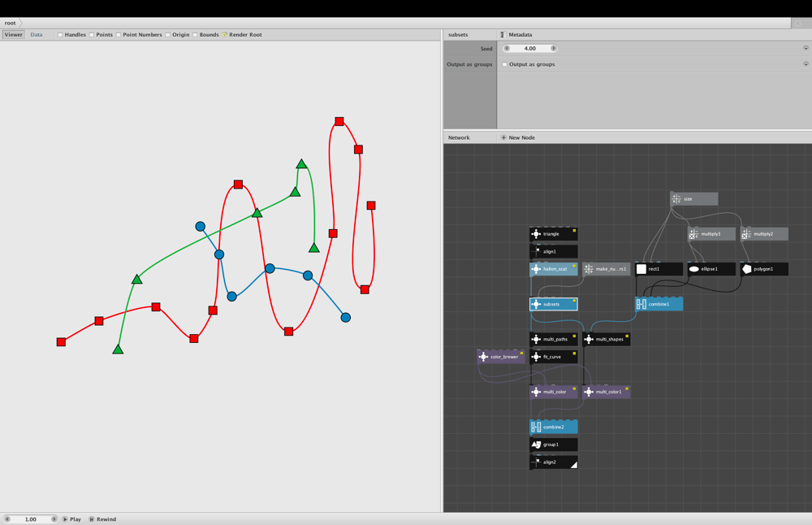Increase the frame number with right arrow
Viewport: 812px width, 525px height.
coord(54,518)
